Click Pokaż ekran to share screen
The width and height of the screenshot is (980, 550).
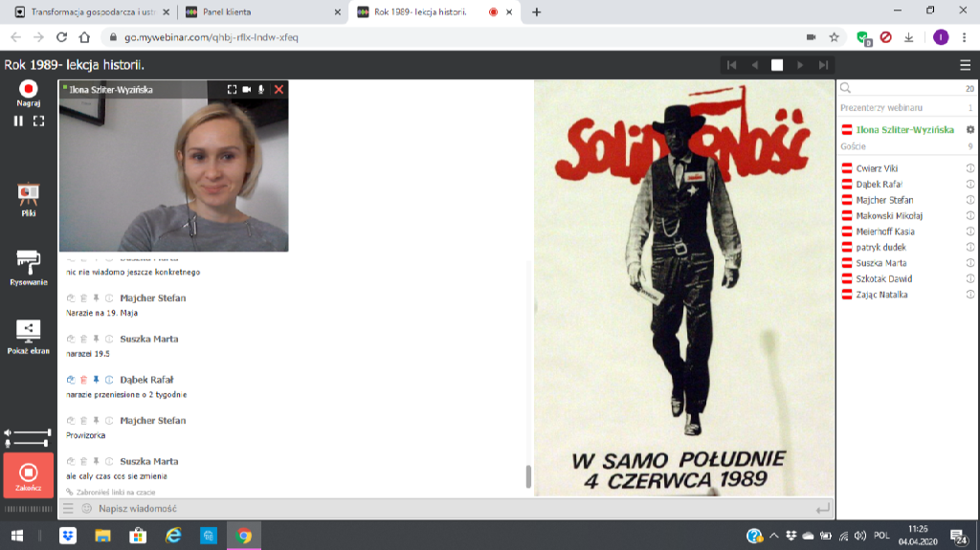[x=28, y=334]
